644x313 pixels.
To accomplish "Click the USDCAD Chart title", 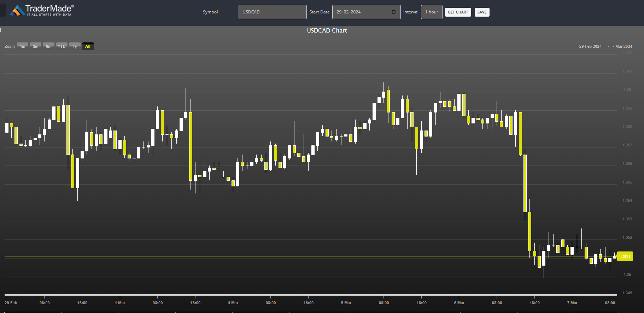I will pos(327,30).
